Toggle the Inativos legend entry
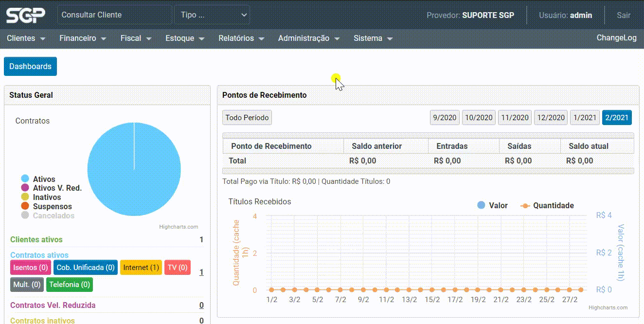The height and width of the screenshot is (324, 644). click(x=41, y=198)
